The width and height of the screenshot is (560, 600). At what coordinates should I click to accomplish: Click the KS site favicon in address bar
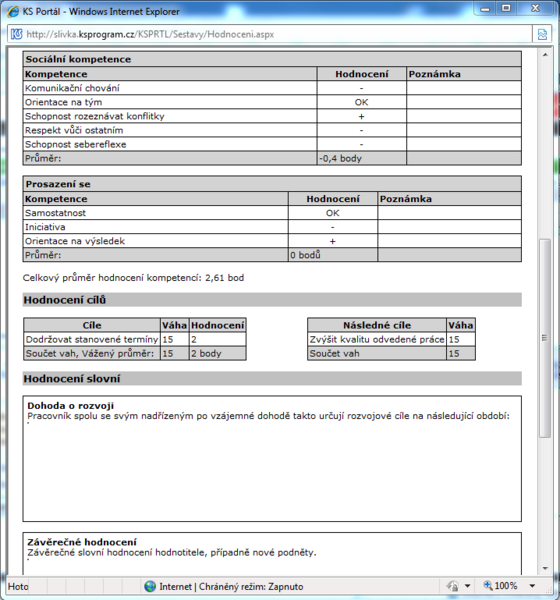pos(16,34)
